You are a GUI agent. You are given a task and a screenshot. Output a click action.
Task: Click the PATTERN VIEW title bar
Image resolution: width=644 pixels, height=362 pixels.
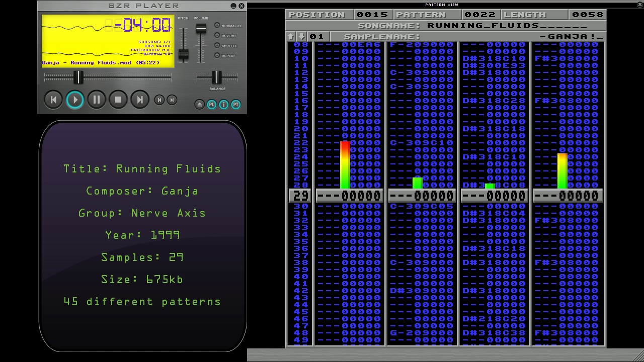442,5
